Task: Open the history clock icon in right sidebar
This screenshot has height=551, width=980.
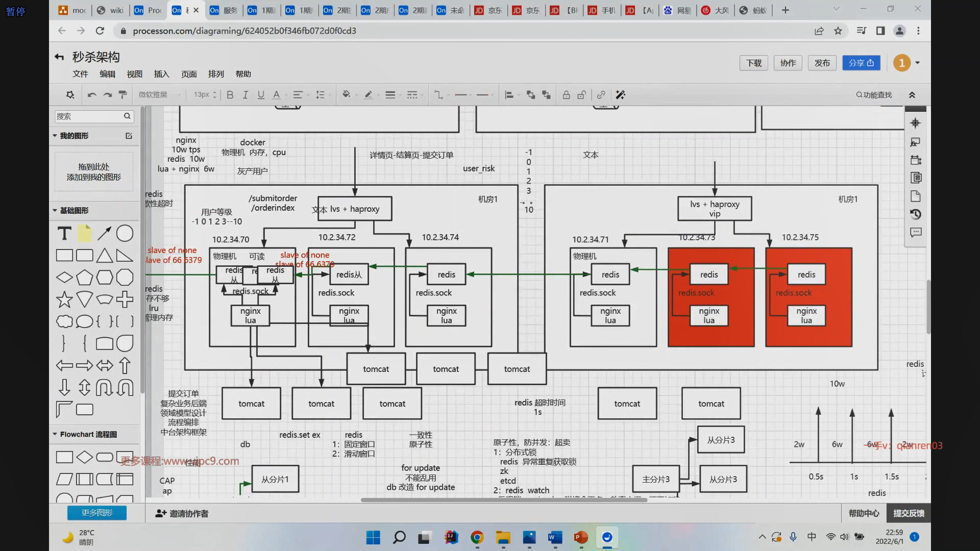Action: [x=916, y=214]
